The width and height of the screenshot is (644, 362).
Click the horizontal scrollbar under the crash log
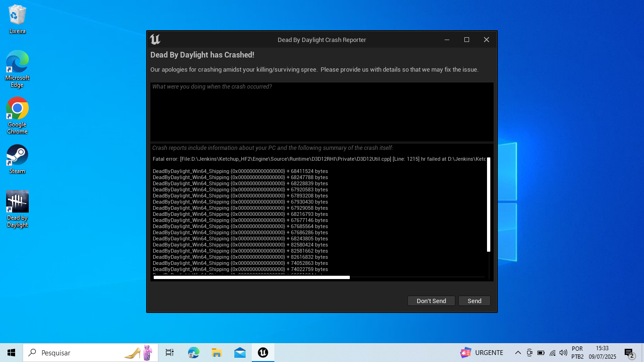click(252, 278)
